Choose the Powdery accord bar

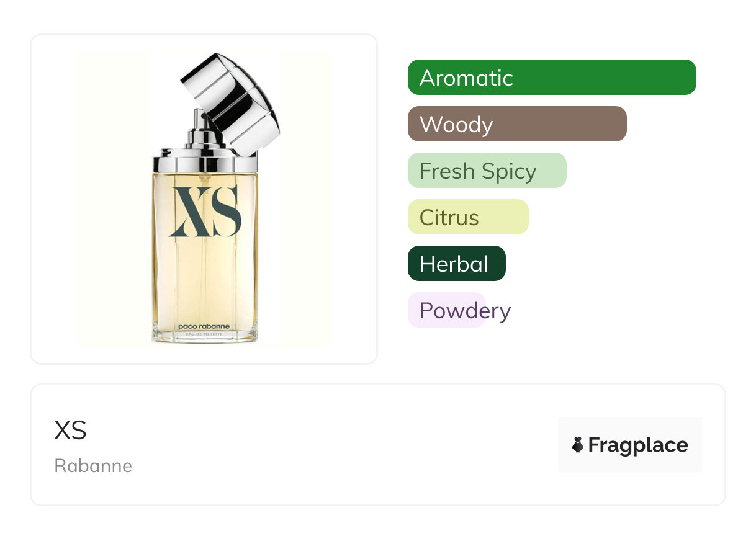coord(459,310)
